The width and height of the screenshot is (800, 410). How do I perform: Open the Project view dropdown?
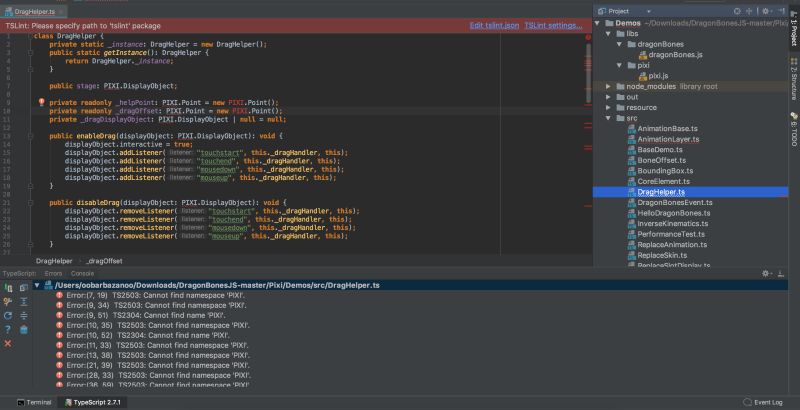[x=648, y=11]
